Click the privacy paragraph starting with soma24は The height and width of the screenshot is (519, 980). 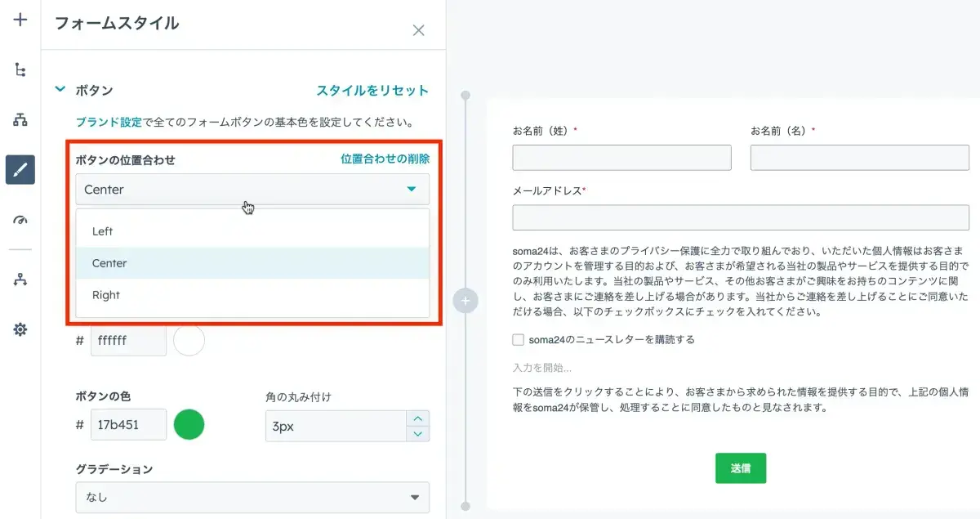741,280
